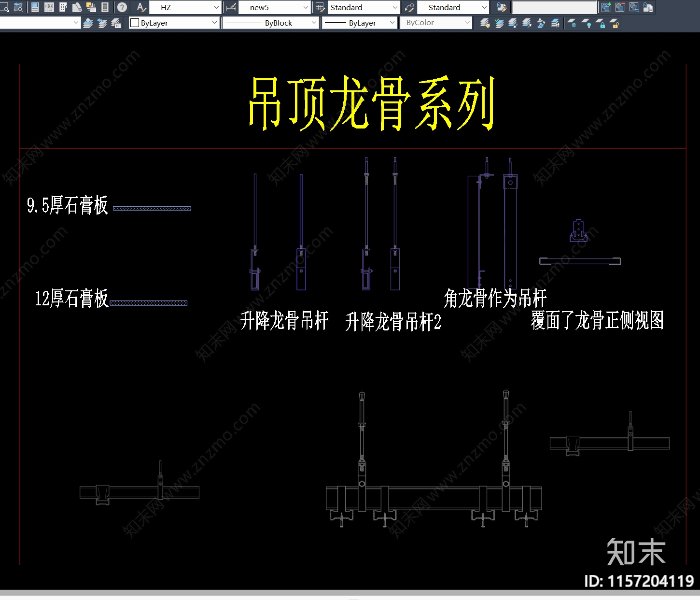Click the Layer Freeze snowflake icon

point(572,23)
